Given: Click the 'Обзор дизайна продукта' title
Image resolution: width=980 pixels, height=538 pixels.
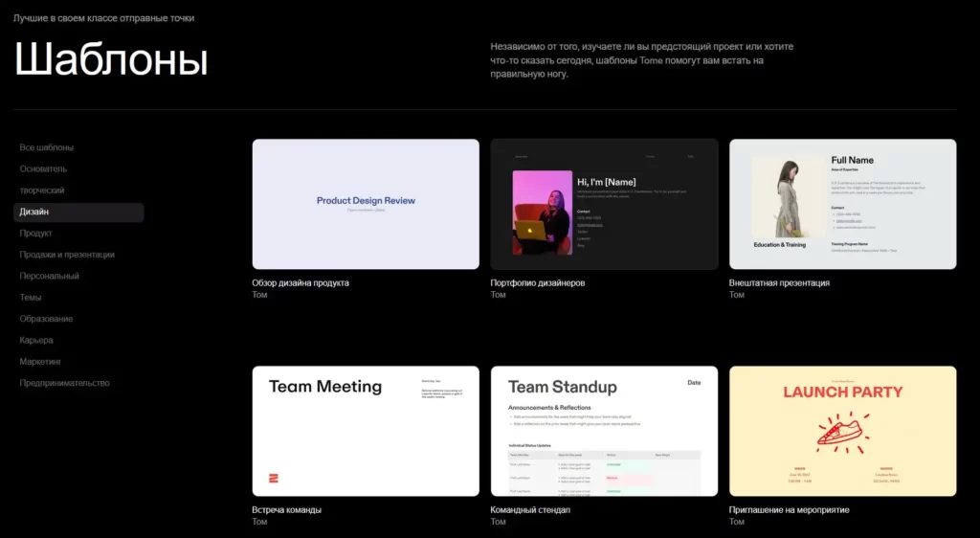Looking at the screenshot, I should [x=300, y=282].
